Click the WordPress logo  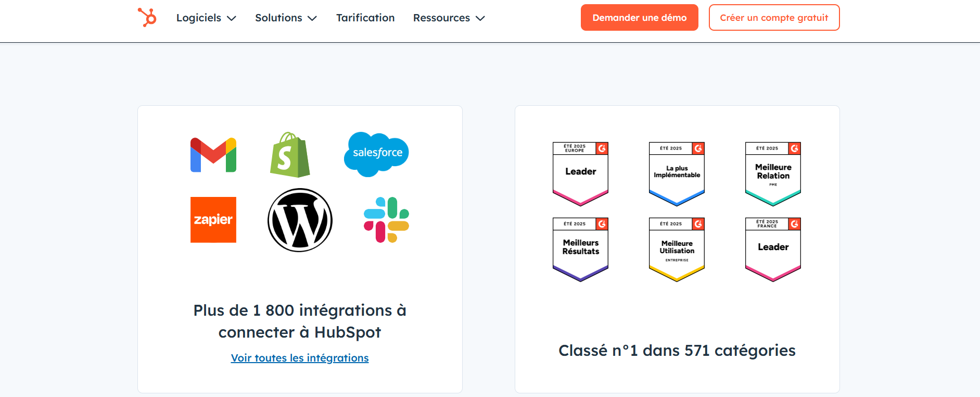coord(300,220)
